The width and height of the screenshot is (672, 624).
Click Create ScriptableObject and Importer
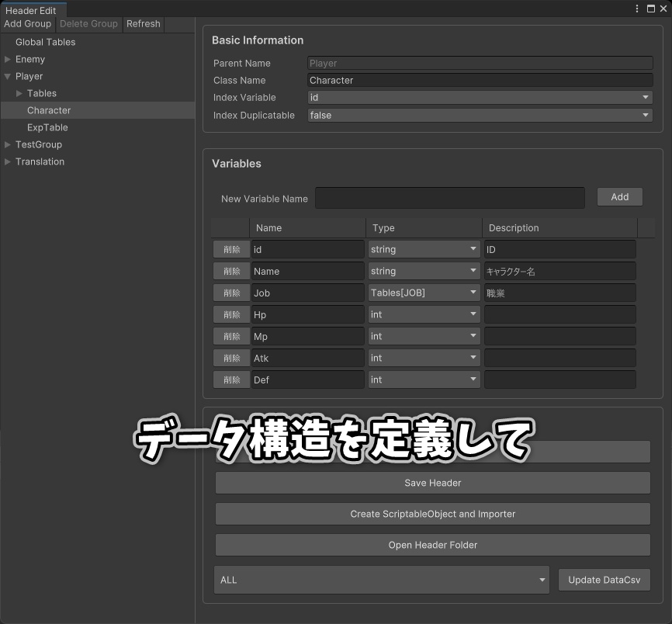[432, 514]
